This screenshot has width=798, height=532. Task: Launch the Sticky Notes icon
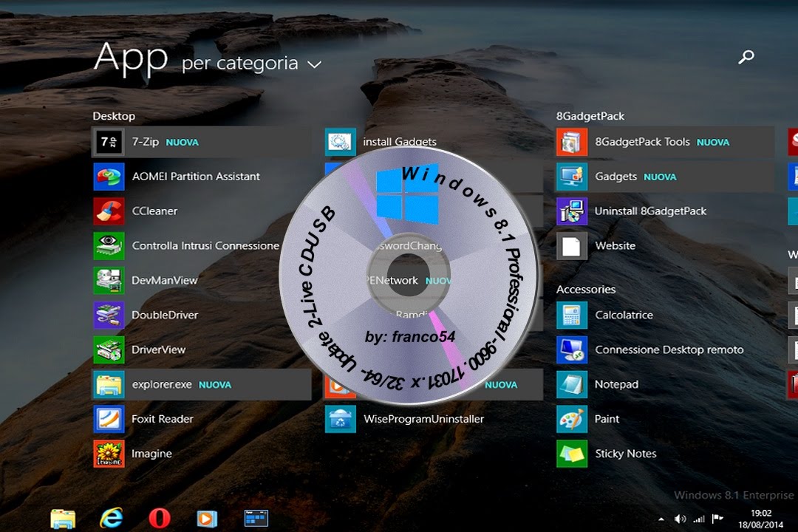571,454
